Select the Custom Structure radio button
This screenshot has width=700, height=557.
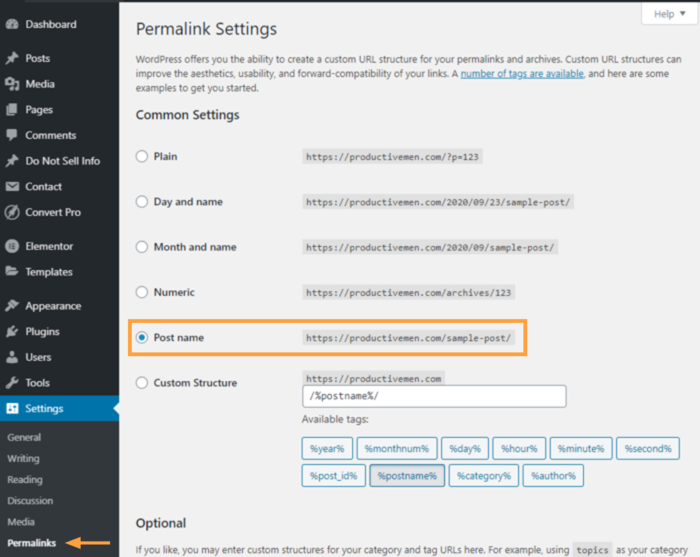click(142, 383)
